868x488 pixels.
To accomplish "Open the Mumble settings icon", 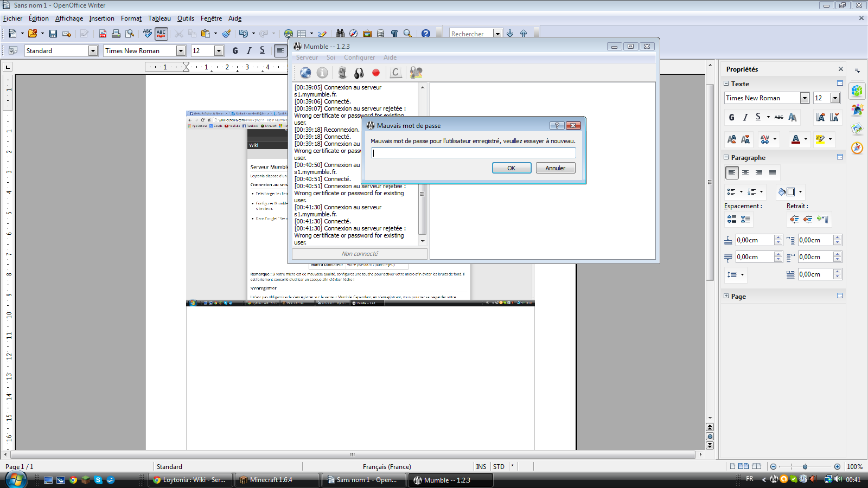I will [416, 73].
